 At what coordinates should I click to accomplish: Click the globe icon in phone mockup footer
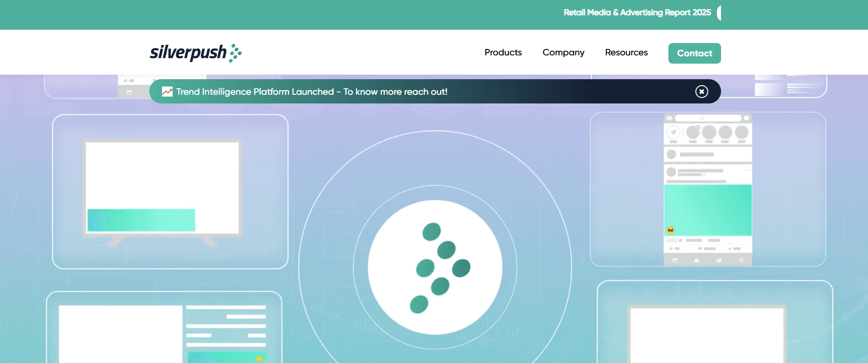tap(719, 260)
